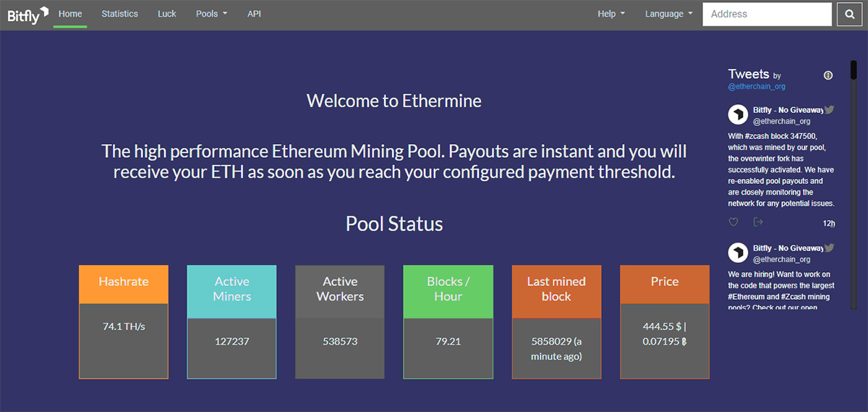
Task: Focus the Address search field
Action: point(767,14)
